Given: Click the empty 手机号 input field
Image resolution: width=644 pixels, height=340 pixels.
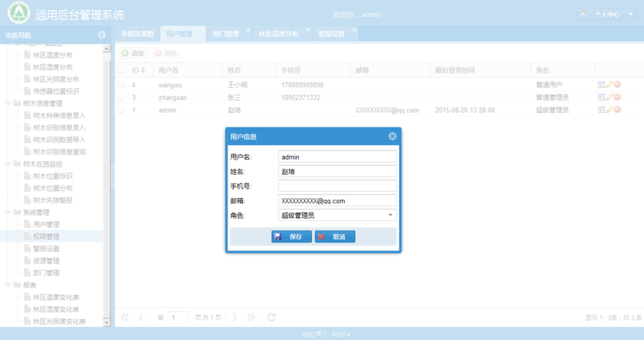Looking at the screenshot, I should pyautogui.click(x=337, y=186).
